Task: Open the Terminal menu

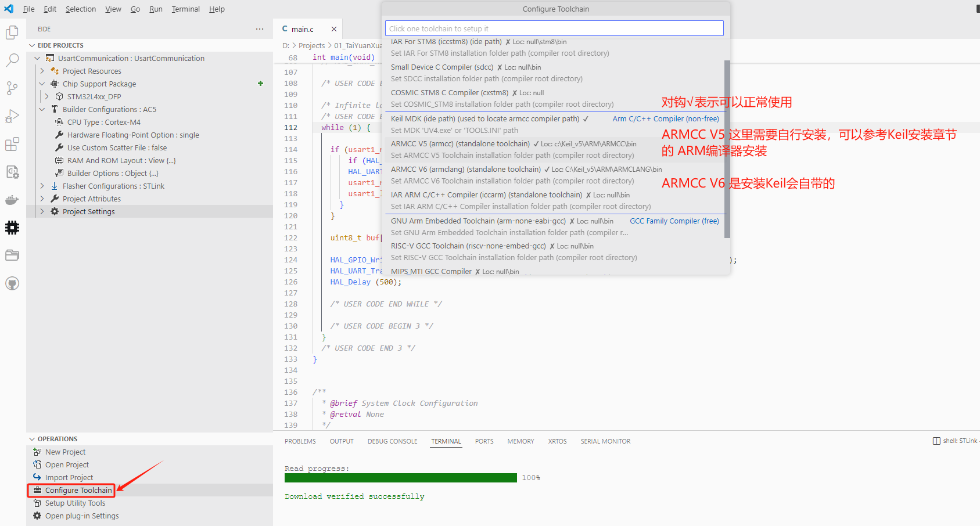Action: pos(185,9)
